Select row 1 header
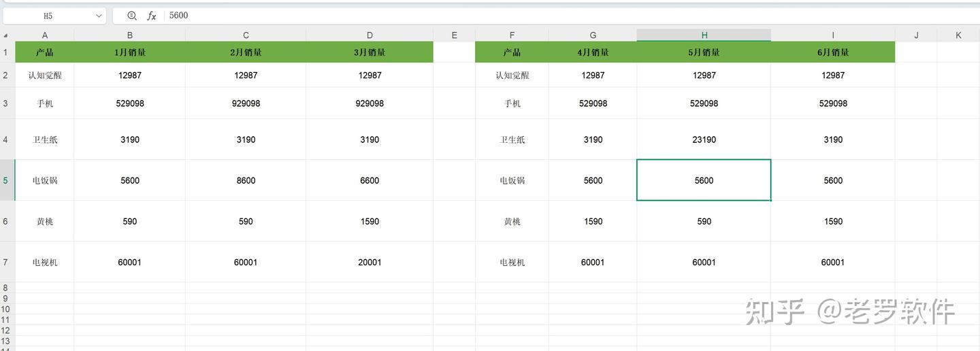 click(6, 52)
